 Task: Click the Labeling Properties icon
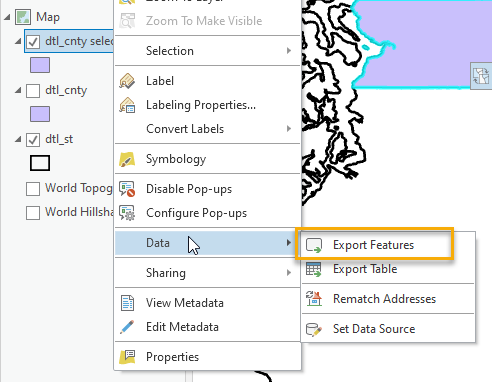pyautogui.click(x=127, y=105)
